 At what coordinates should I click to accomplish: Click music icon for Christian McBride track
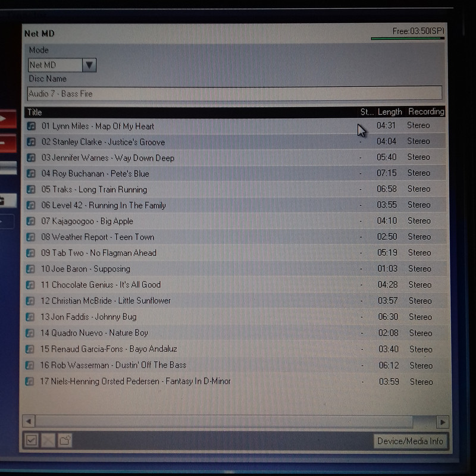(x=30, y=301)
